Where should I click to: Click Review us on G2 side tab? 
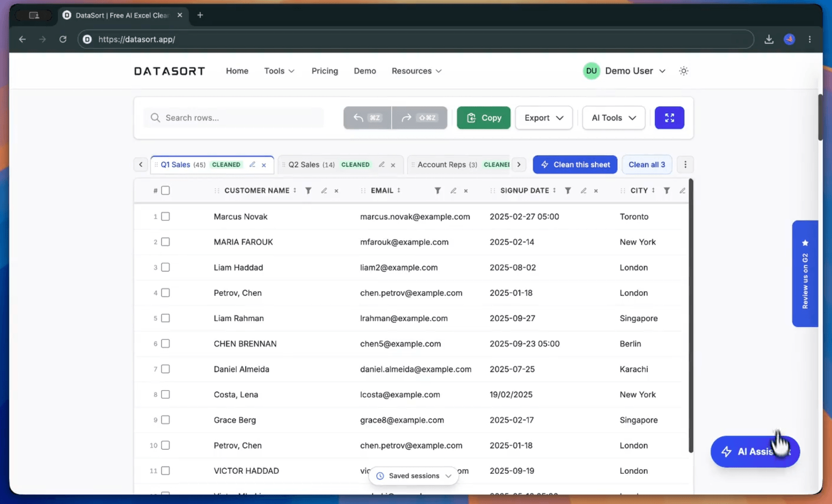click(x=805, y=274)
